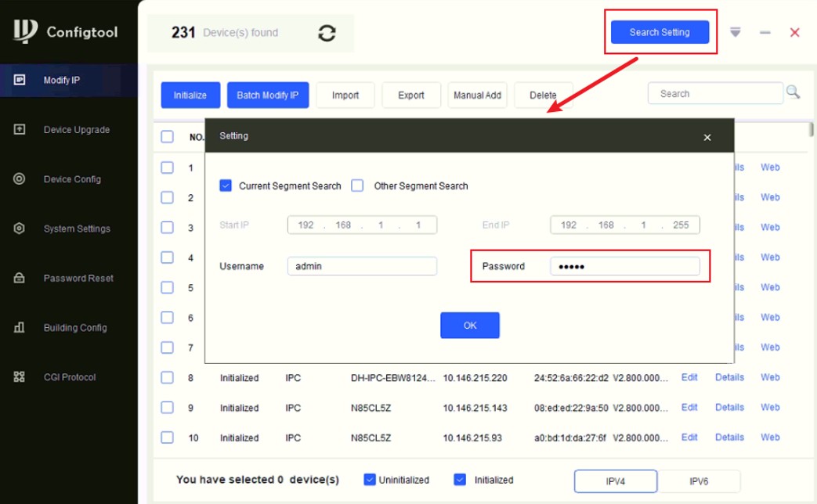817x504 pixels.
Task: Enable Other Segment Search checkbox
Action: point(357,185)
